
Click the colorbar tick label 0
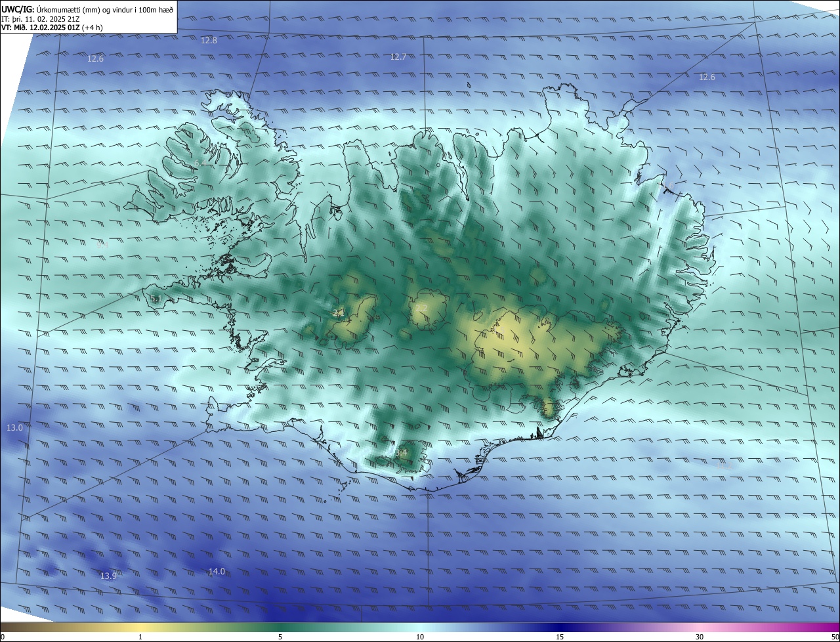3,637
